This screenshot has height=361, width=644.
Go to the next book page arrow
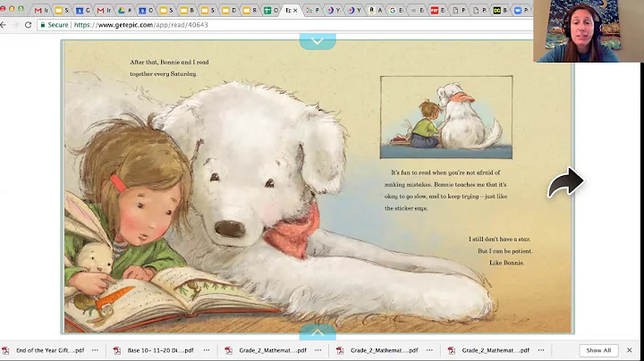(x=565, y=182)
